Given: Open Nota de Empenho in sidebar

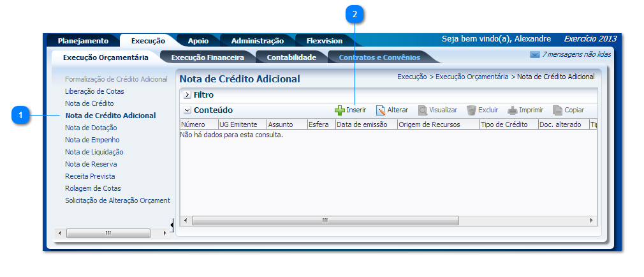Looking at the screenshot, I should click(92, 140).
